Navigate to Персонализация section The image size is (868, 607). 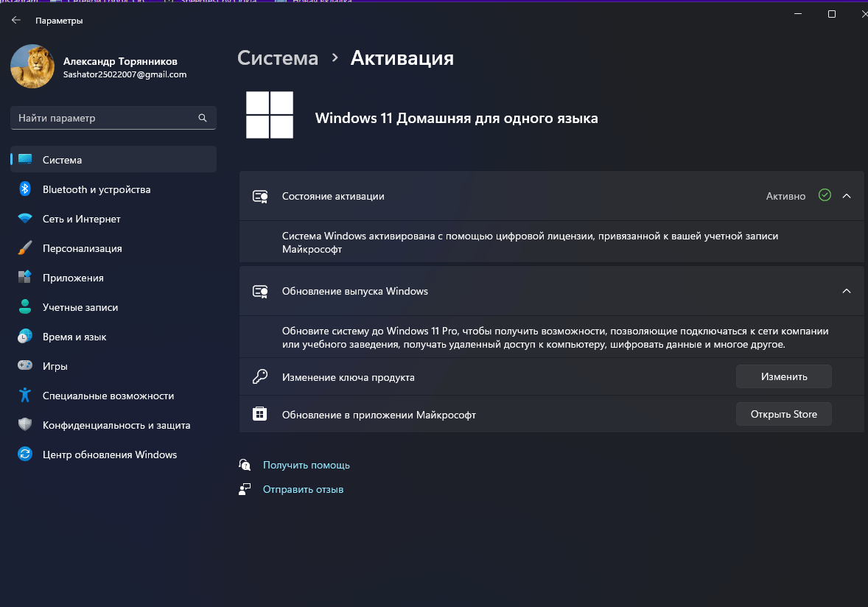click(x=113, y=248)
